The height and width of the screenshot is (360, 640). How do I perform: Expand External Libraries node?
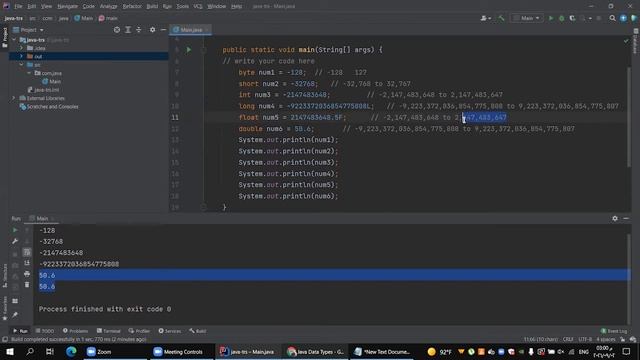(x=14, y=98)
